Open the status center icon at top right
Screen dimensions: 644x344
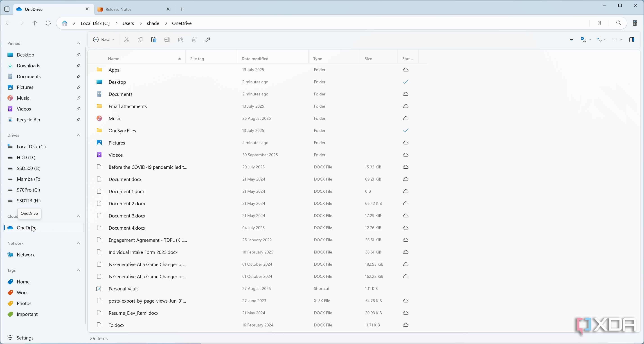pos(635,23)
